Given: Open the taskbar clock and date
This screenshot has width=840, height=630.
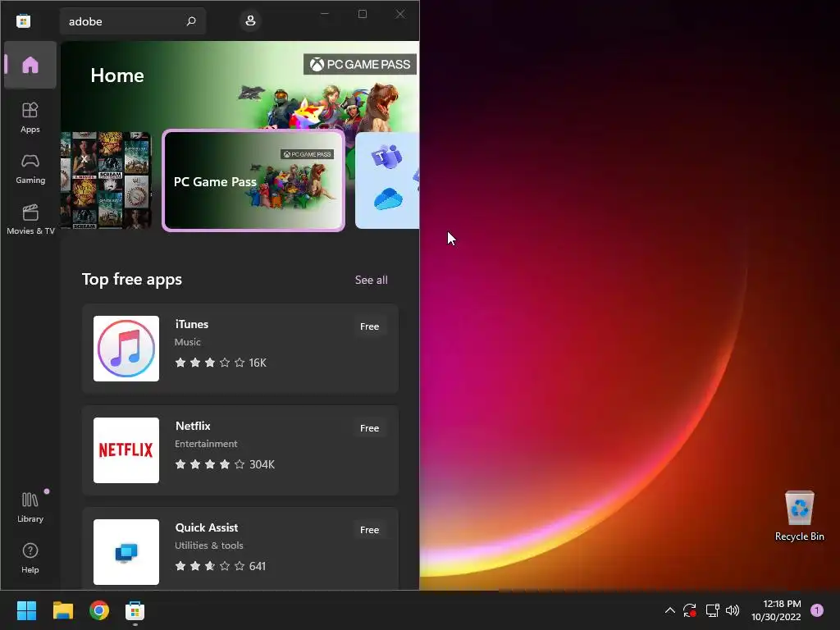Looking at the screenshot, I should [x=776, y=610].
